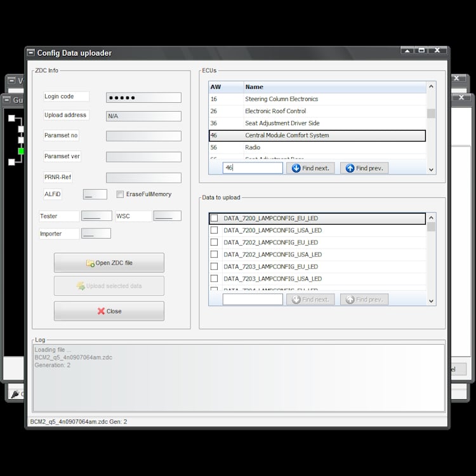Select the Steering Column Electronics row

point(317,99)
